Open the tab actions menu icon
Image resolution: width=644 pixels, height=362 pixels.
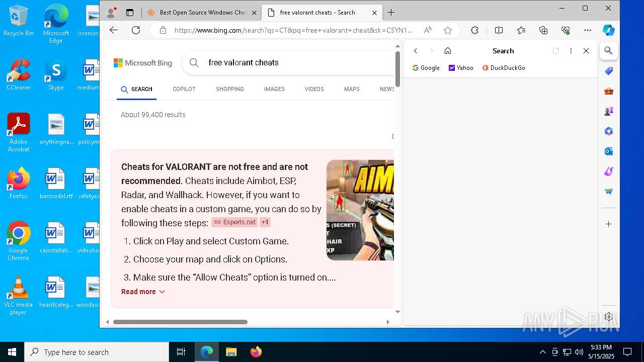pos(130,13)
